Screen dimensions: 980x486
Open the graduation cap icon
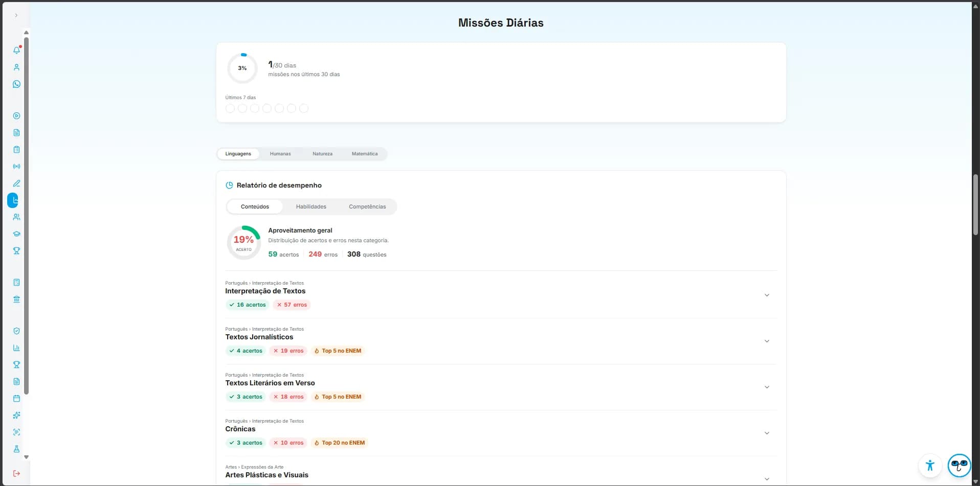tap(16, 234)
